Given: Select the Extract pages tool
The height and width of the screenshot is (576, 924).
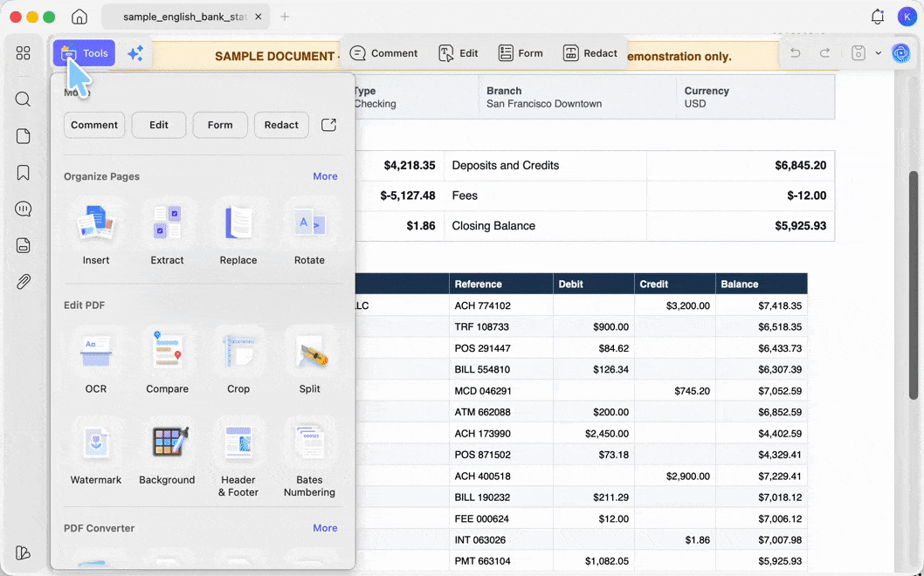Looking at the screenshot, I should 167,233.
